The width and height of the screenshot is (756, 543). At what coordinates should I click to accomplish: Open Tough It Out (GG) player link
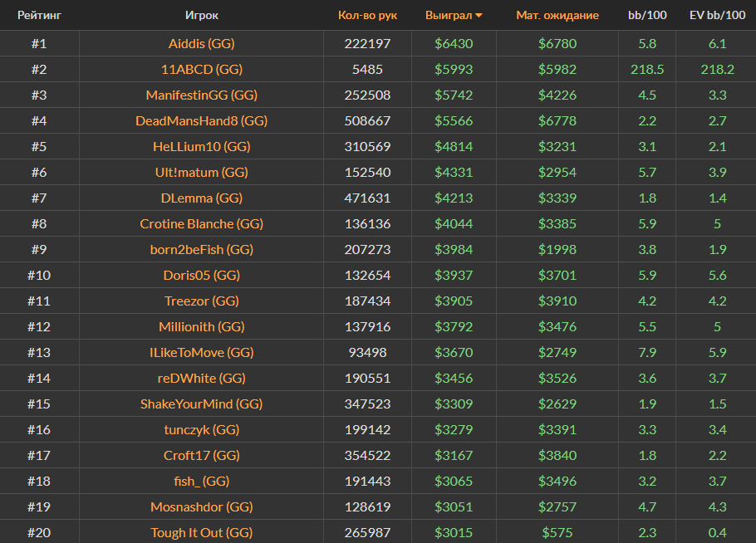(x=201, y=532)
